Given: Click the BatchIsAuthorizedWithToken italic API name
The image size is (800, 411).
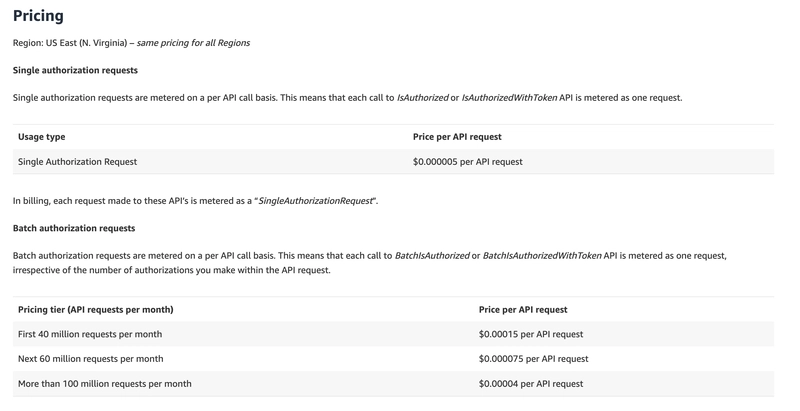Looking at the screenshot, I should pyautogui.click(x=542, y=256).
